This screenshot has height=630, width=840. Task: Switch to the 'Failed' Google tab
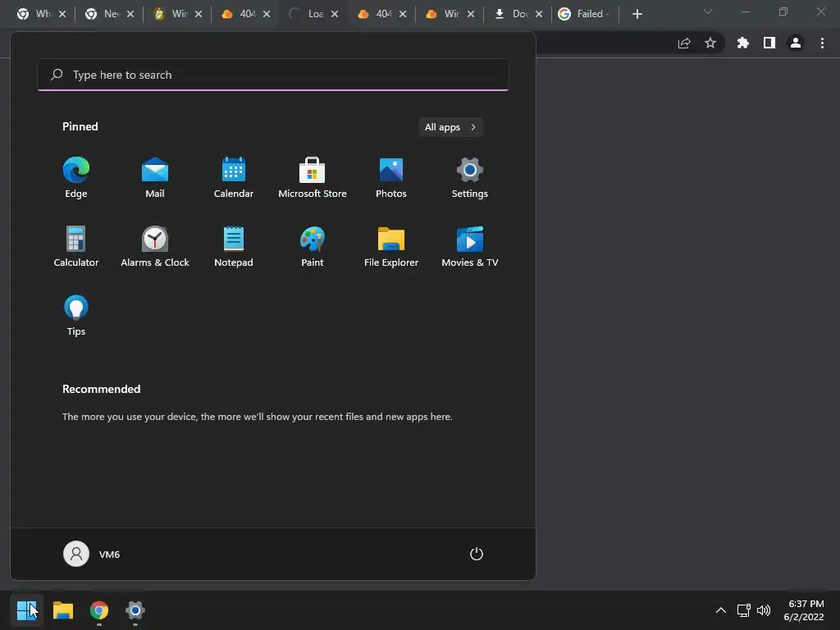(584, 14)
